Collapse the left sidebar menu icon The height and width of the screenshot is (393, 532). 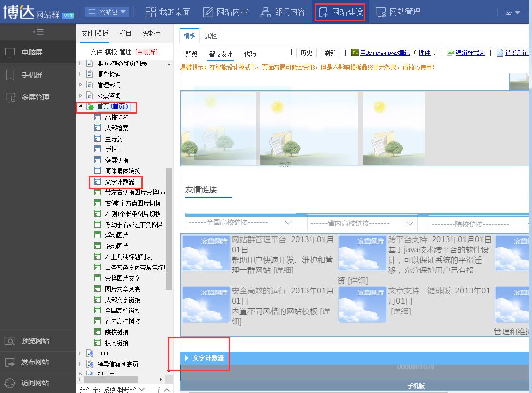point(39,32)
